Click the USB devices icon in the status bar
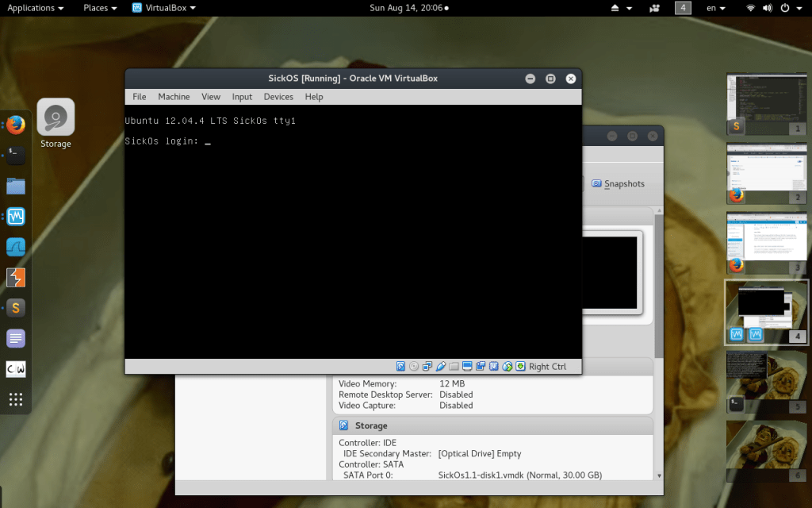This screenshot has height=508, width=812. pos(441,366)
